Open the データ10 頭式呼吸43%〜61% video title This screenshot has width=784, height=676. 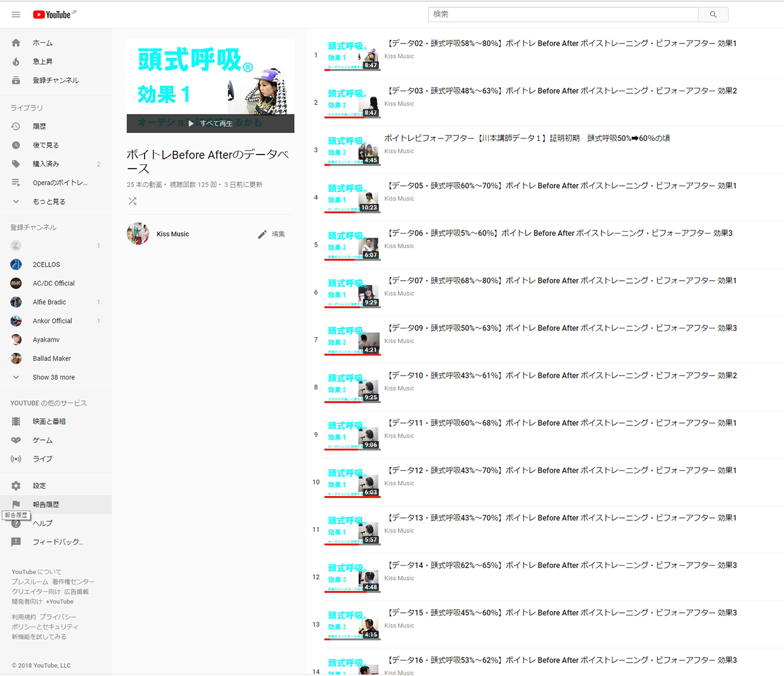561,375
